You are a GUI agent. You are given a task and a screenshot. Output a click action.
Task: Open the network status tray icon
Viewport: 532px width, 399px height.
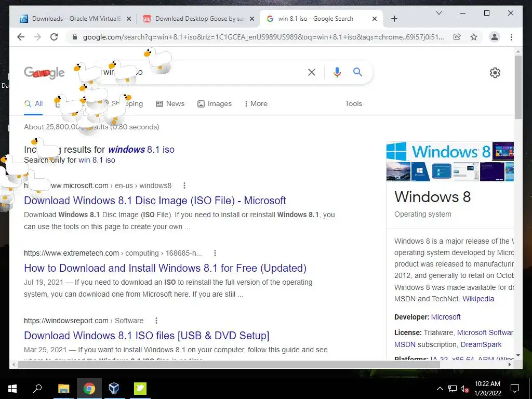click(x=453, y=389)
